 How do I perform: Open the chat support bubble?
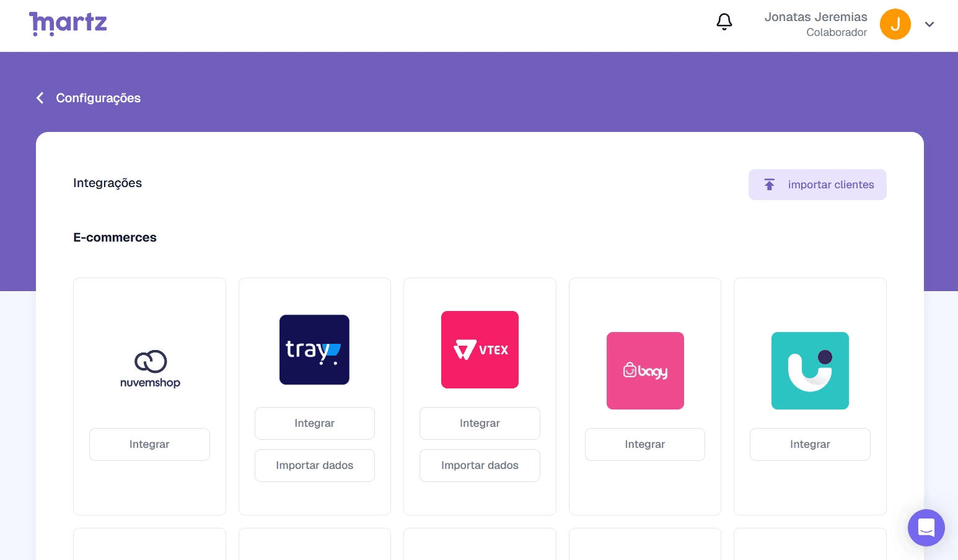click(926, 528)
